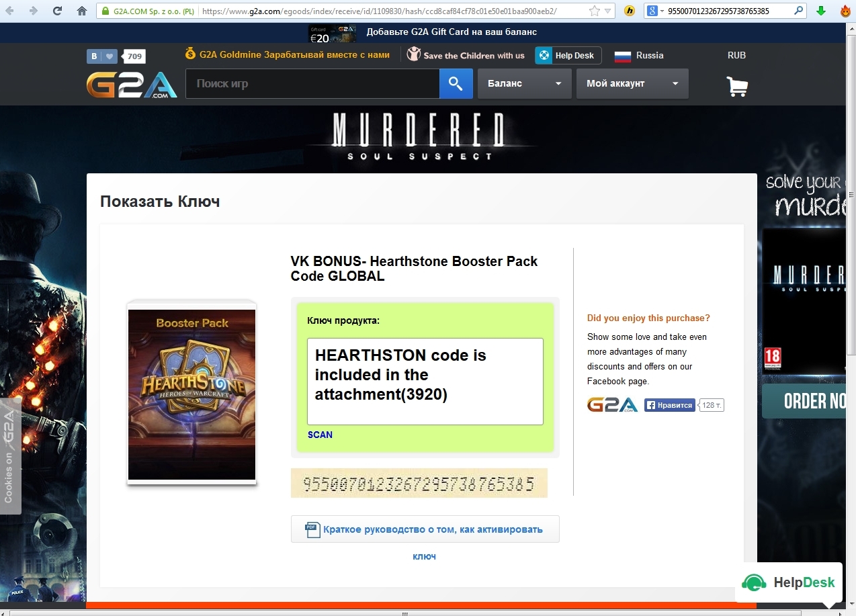Open the 'Cookies on G2A' side tab
Image resolution: width=856 pixels, height=616 pixels.
(9, 457)
